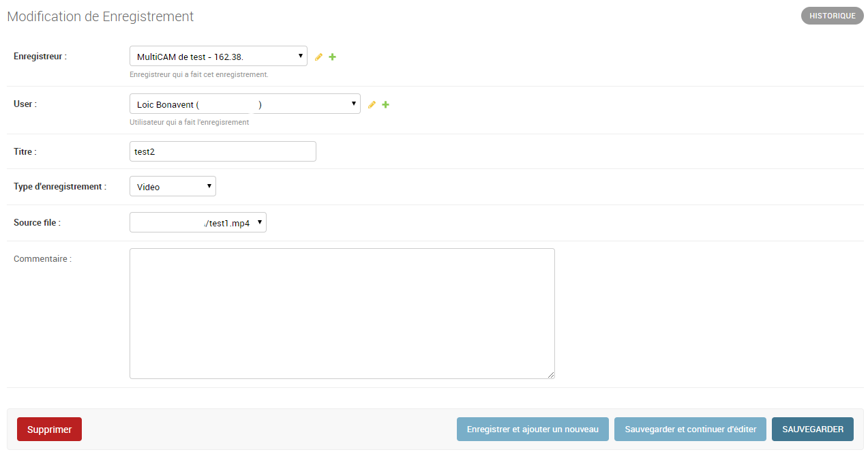This screenshot has height=452, width=868.
Task: Open the Source file dropdown
Action: [x=198, y=222]
